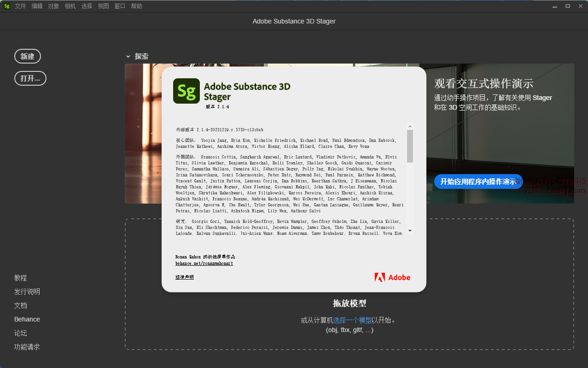Open the 帮助 menu
588x368 pixels.
[x=136, y=6]
